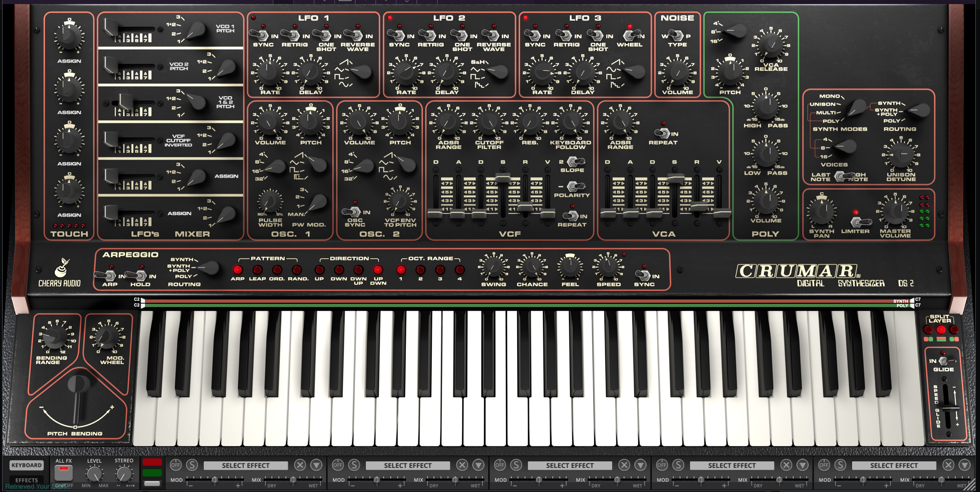Switch to the KEYBOARD tab

coord(26,465)
